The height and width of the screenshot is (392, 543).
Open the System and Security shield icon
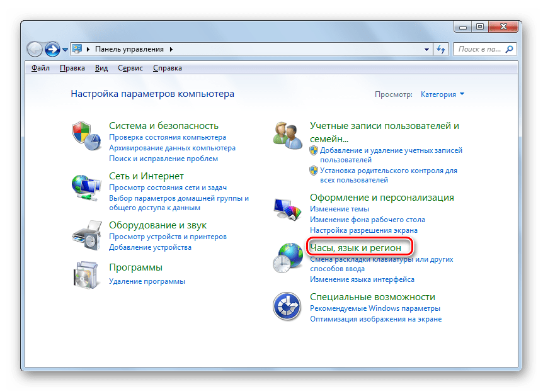point(86,136)
